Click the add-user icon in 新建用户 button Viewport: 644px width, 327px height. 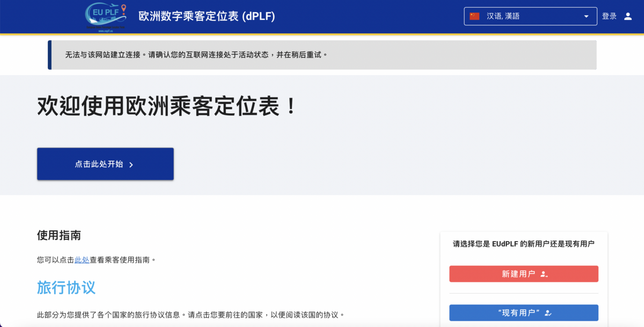[544, 274]
